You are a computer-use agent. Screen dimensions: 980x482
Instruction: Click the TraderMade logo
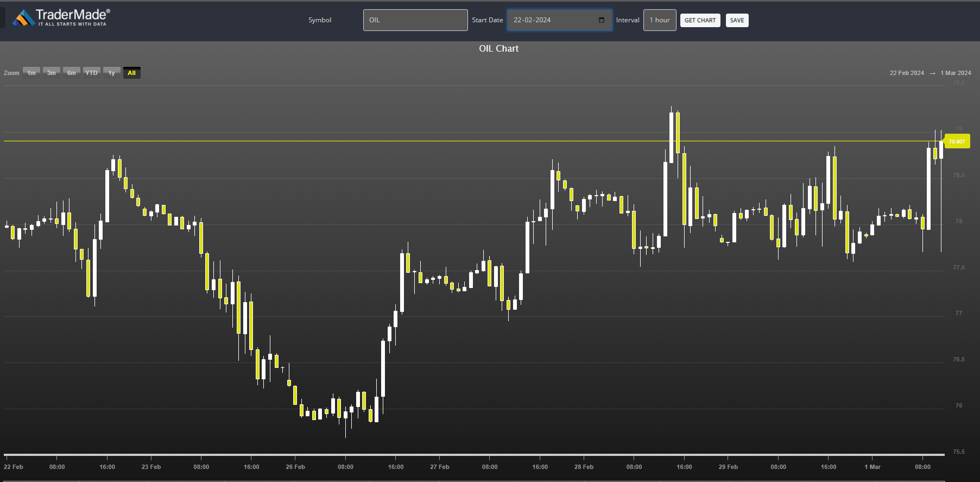tap(61, 17)
